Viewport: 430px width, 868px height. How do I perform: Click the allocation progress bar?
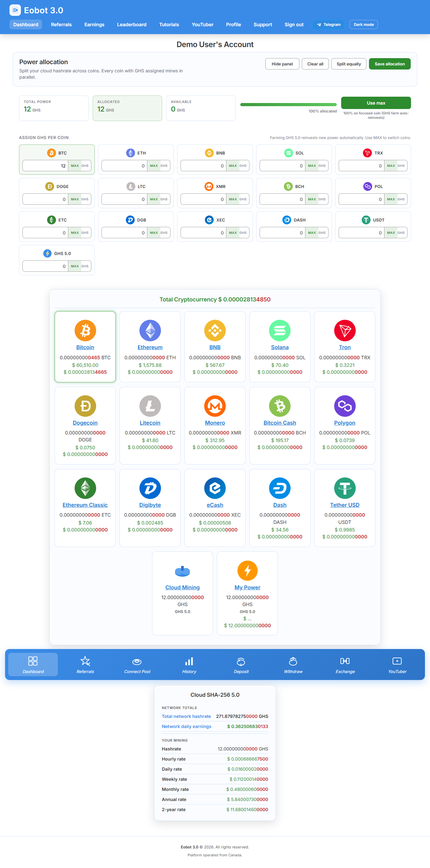click(x=288, y=105)
